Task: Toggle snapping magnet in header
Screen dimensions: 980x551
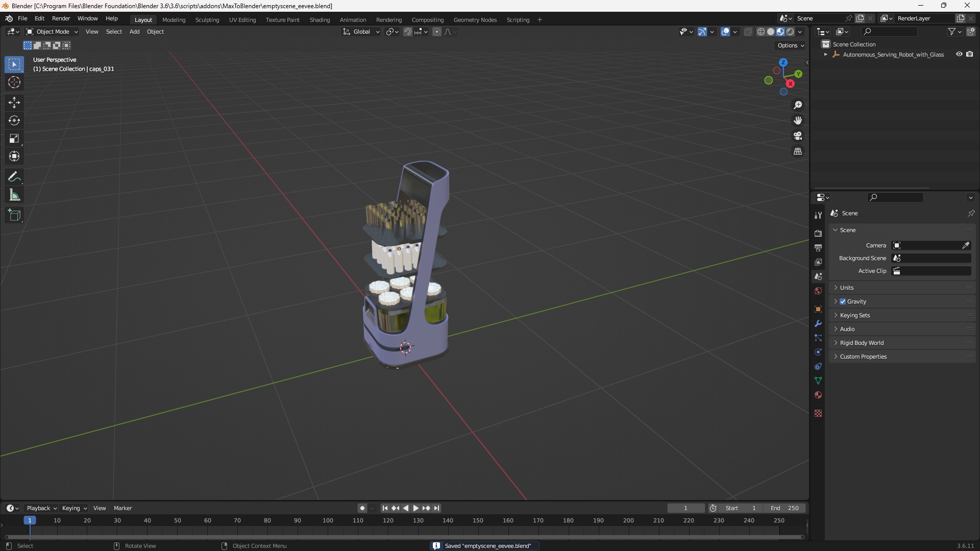Action: pyautogui.click(x=408, y=32)
